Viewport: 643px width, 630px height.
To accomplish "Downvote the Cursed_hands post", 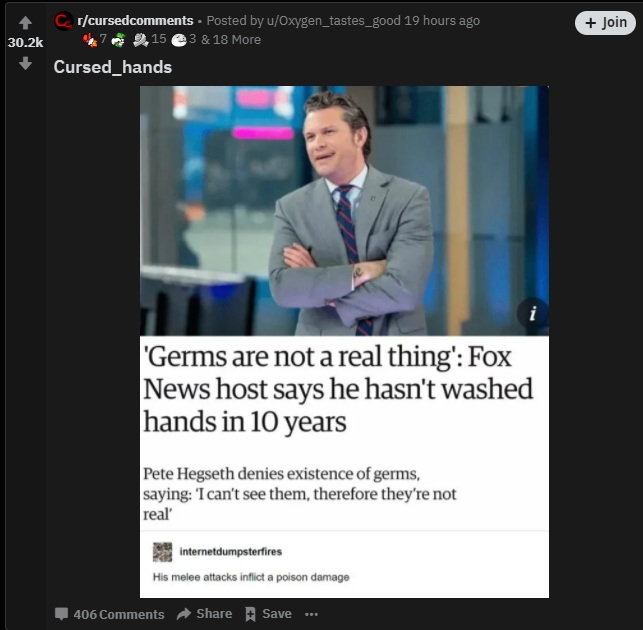I will pyautogui.click(x=25, y=63).
